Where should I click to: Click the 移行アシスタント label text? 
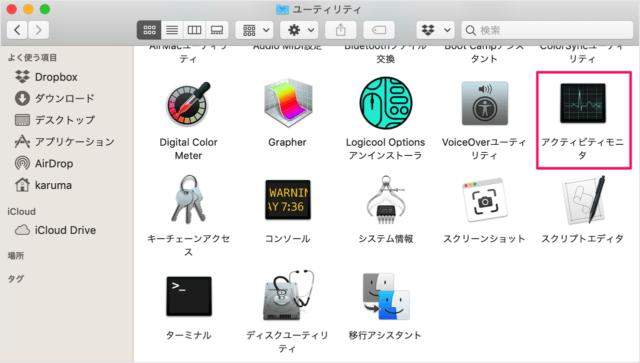pyautogui.click(x=385, y=335)
